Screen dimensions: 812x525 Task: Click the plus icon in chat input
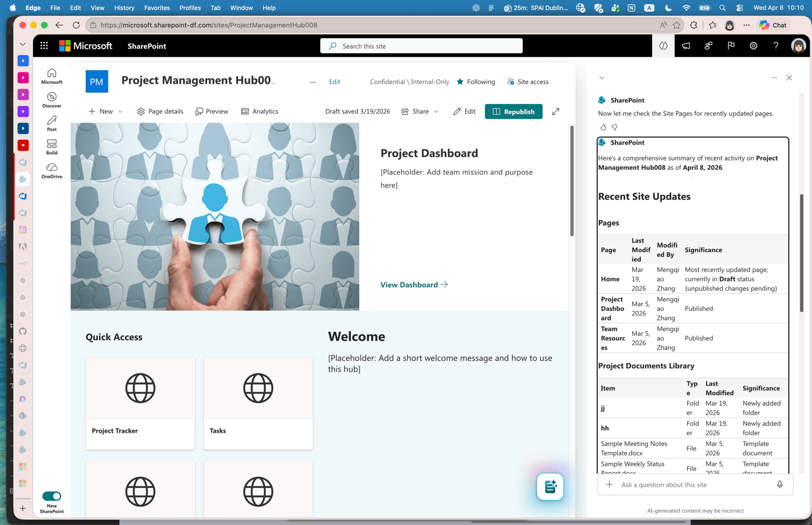tap(610, 484)
